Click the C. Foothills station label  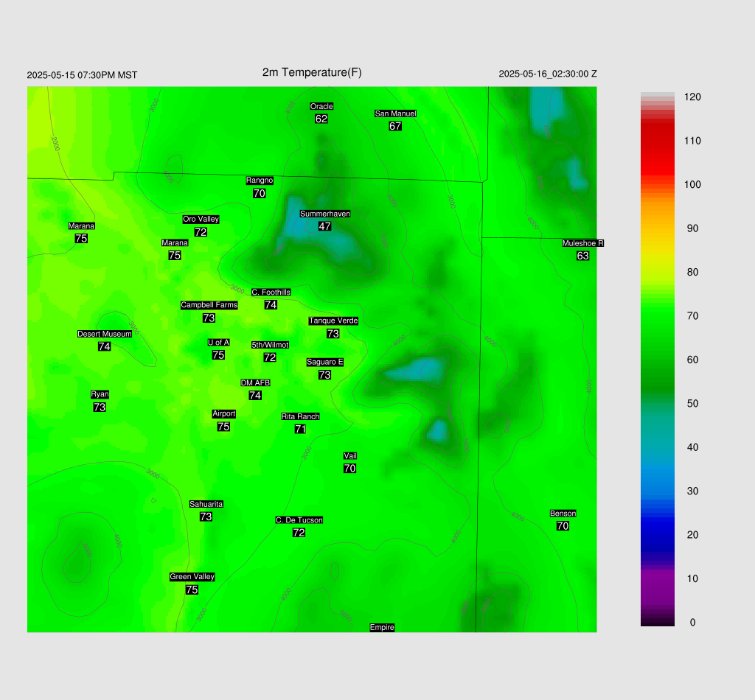point(271,292)
